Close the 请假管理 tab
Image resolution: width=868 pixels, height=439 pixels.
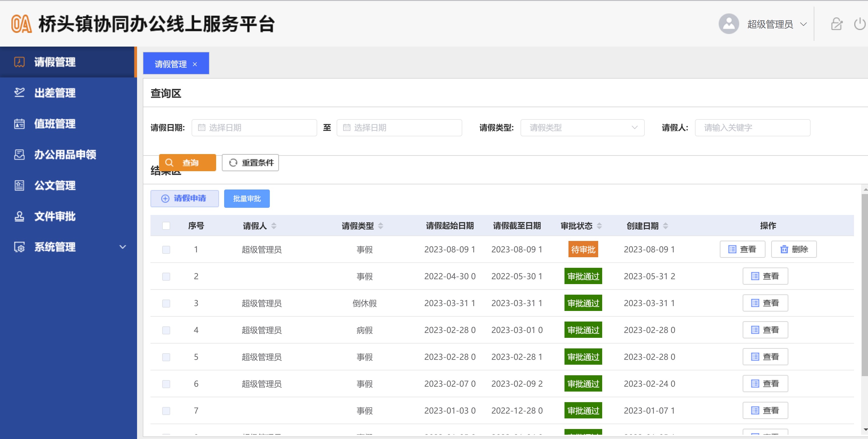click(195, 64)
